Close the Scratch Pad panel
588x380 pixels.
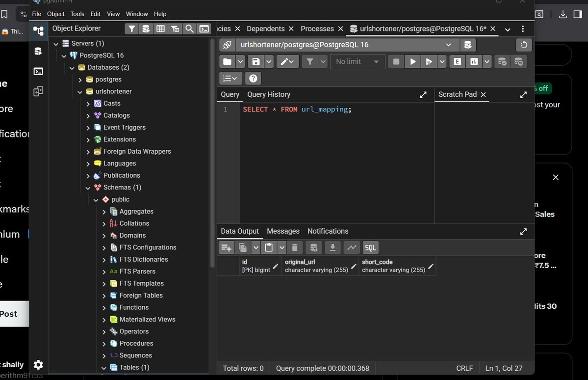tap(484, 95)
